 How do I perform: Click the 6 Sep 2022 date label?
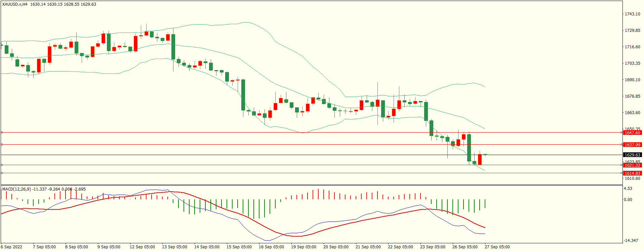12,247
